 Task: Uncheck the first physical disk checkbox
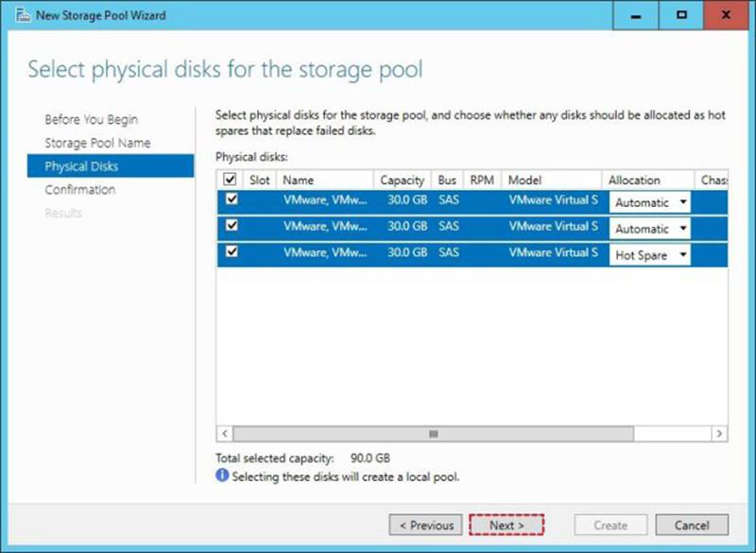(x=231, y=200)
